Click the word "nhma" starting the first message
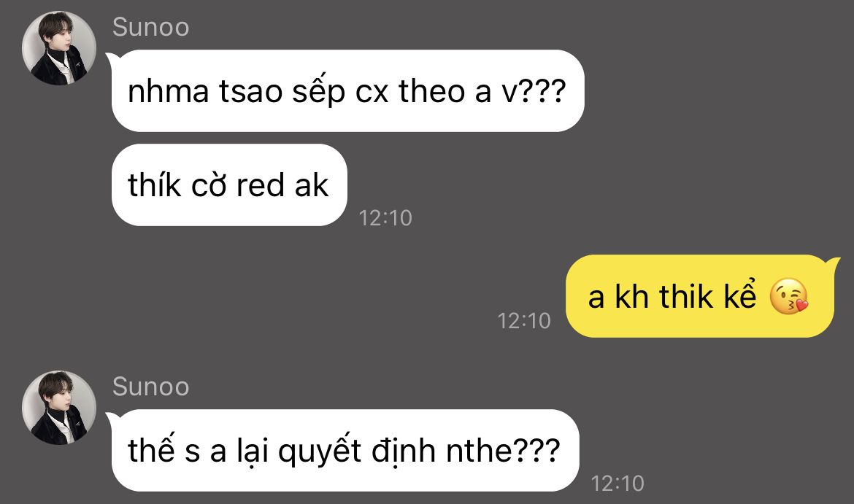Image resolution: width=854 pixels, height=504 pixels. (x=169, y=91)
